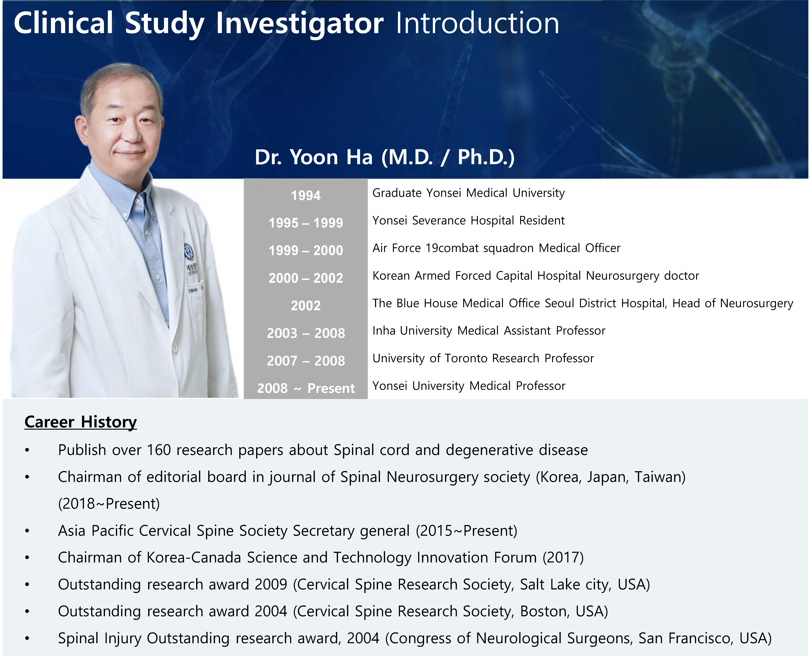Click the year range '1995 – 1999'
Viewport: 812px width, 656px height.
[306, 223]
